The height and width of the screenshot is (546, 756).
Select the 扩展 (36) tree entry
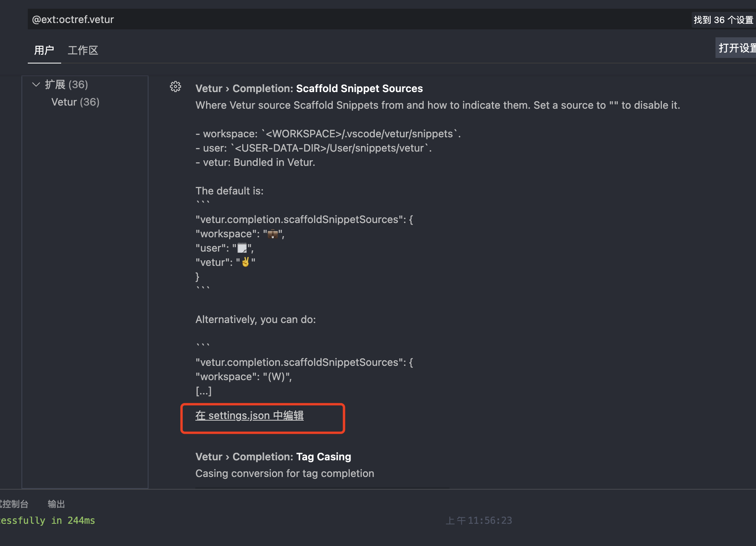(66, 85)
